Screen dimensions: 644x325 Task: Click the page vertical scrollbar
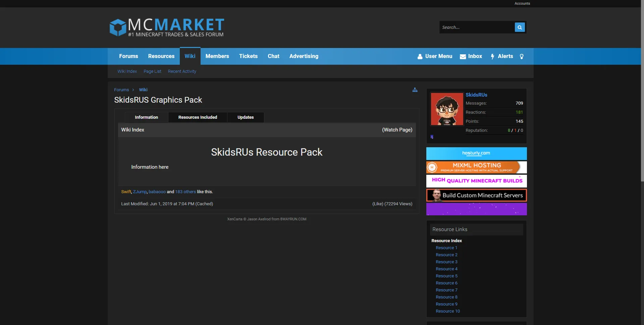click(x=642, y=91)
